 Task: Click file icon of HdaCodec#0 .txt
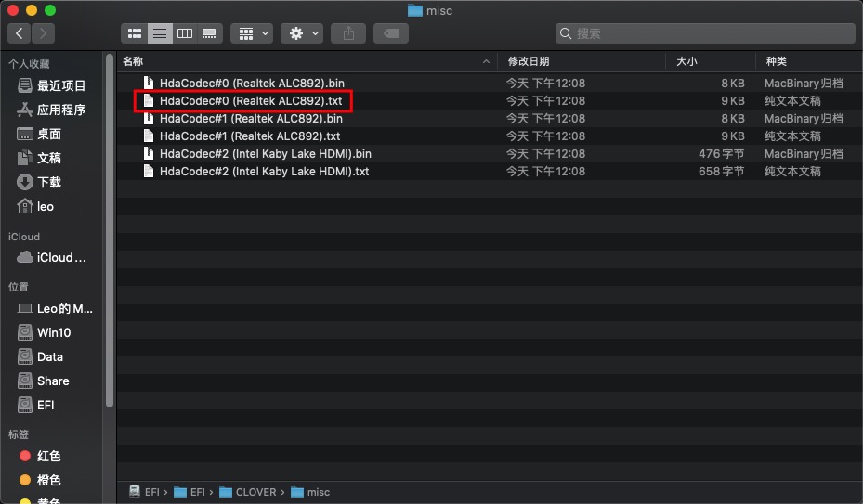(x=148, y=100)
